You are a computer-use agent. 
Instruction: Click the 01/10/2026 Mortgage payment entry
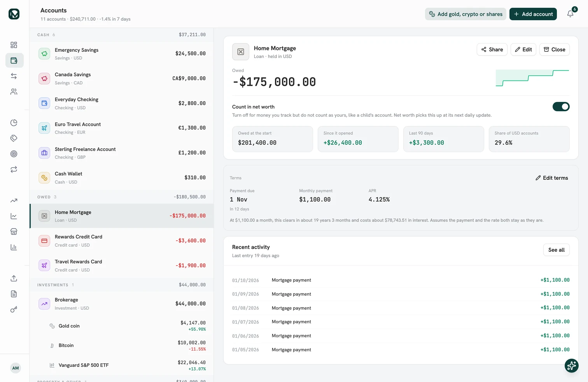[x=401, y=280]
